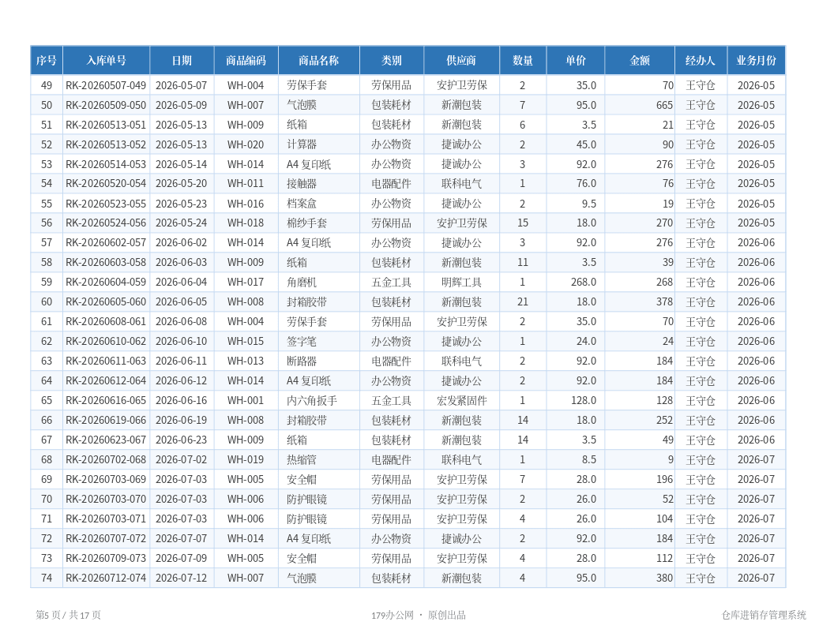Click the page indicator 第5 页 / 共 17 页

[x=68, y=616]
